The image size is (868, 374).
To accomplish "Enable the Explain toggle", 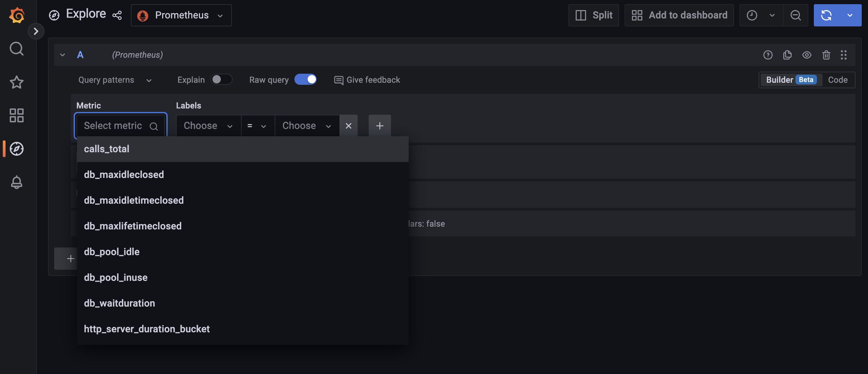I will tap(222, 80).
